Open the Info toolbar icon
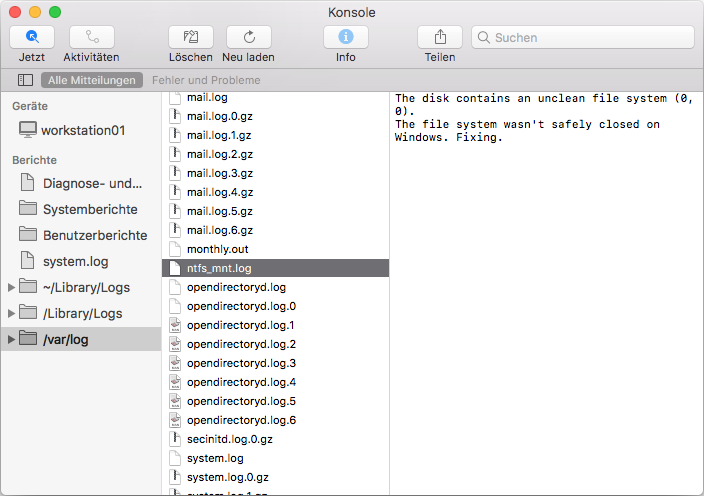 (346, 37)
